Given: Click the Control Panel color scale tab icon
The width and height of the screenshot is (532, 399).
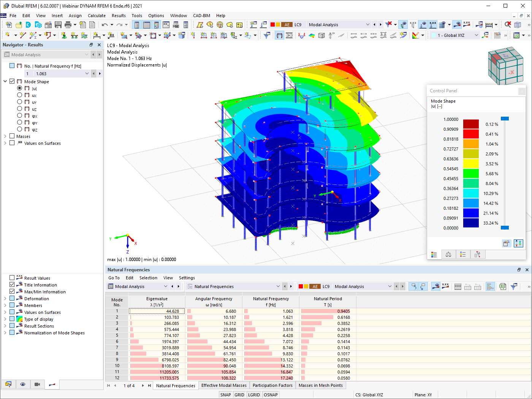Looking at the screenshot, I should pyautogui.click(x=434, y=254).
